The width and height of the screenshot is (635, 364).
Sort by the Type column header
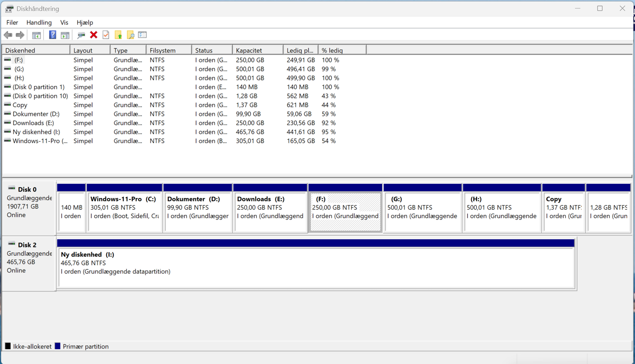pyautogui.click(x=128, y=50)
